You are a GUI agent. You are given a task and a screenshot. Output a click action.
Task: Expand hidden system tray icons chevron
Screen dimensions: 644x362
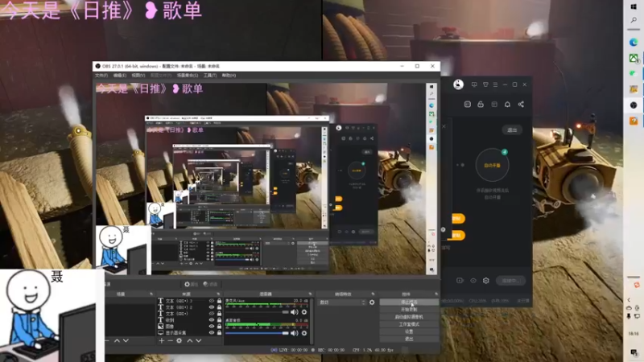point(629,300)
